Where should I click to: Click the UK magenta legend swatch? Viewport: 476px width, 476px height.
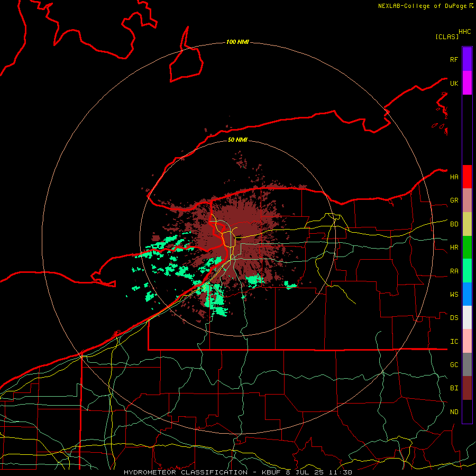pyautogui.click(x=467, y=83)
